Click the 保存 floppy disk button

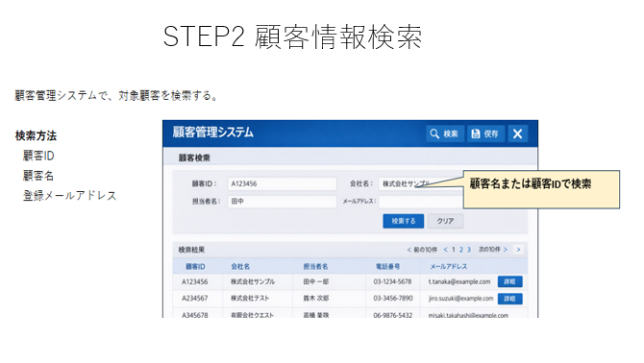485,133
